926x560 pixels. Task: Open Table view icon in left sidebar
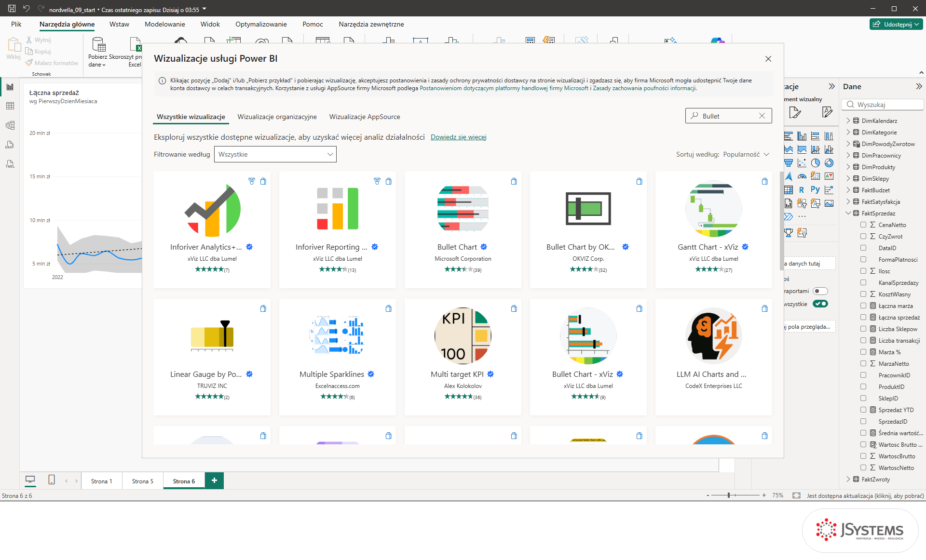(x=10, y=106)
